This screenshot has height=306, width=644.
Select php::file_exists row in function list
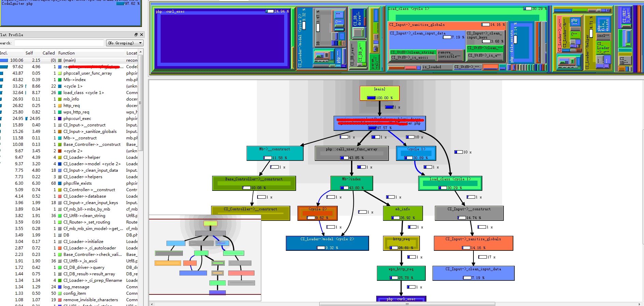pos(69,183)
